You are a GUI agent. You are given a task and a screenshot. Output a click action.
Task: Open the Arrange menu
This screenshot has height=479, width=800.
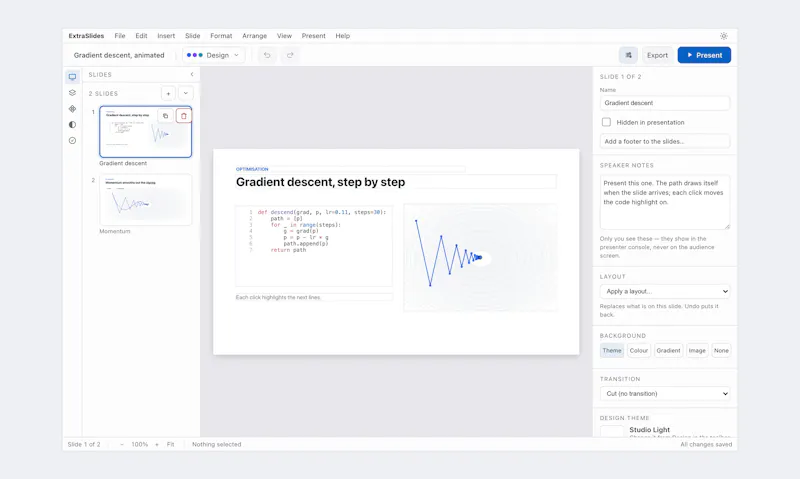tap(255, 36)
